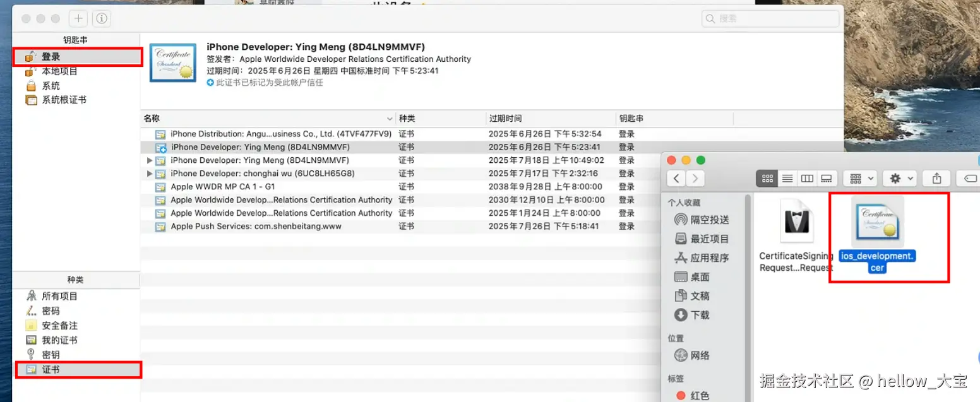The height and width of the screenshot is (402, 980).
Task: Switch Finder to column view
Action: click(807, 179)
